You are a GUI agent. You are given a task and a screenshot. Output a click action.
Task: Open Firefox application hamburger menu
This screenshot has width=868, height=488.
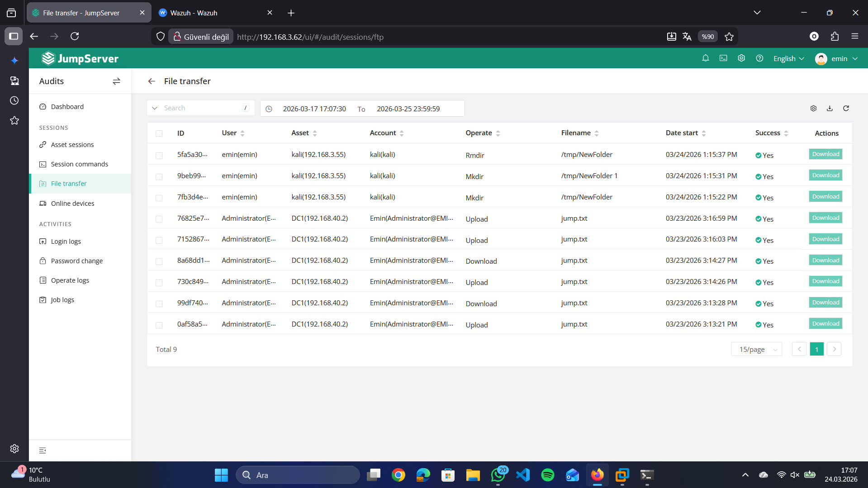pyautogui.click(x=854, y=36)
